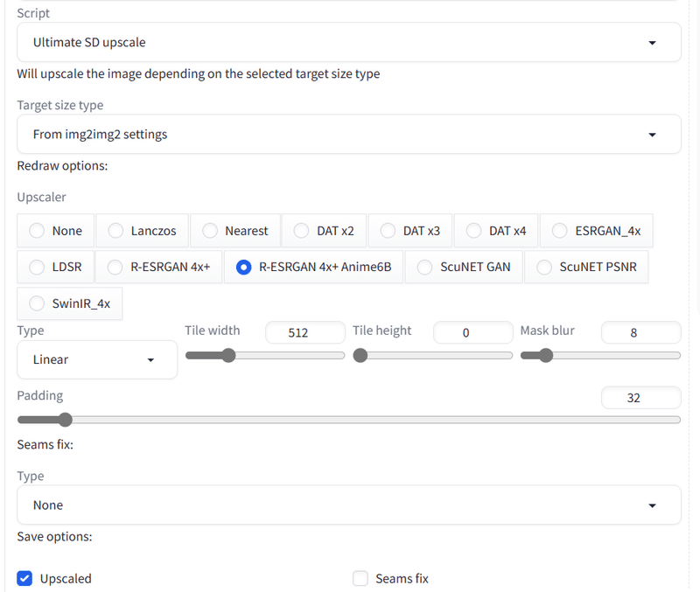Screen dimensions: 700x592
Task: Open the Target size type dropdown
Action: [349, 134]
